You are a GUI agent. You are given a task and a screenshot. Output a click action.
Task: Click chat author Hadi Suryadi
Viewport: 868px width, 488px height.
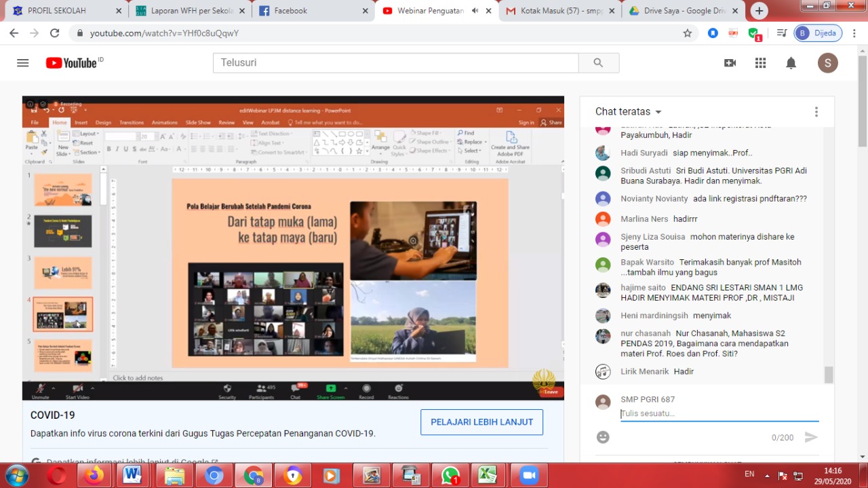(x=644, y=153)
